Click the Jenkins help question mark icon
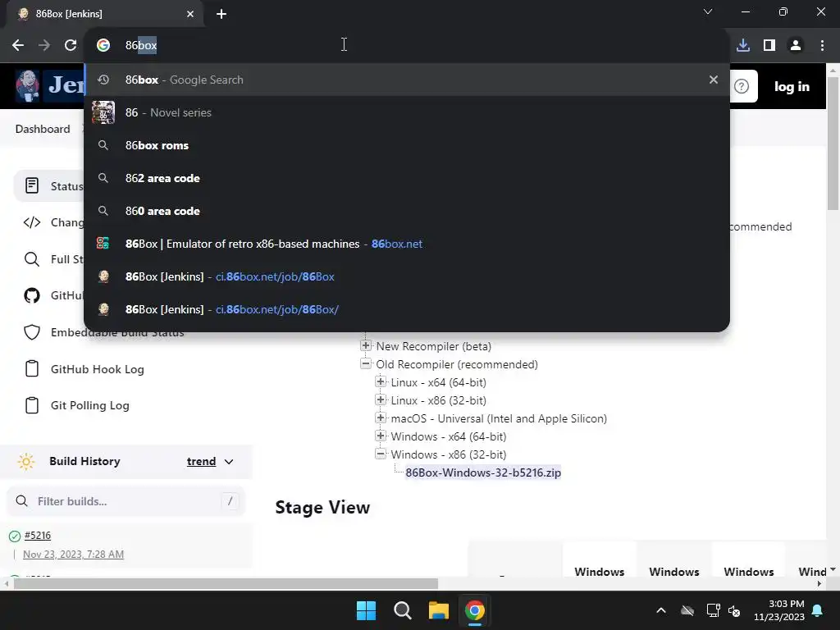The width and height of the screenshot is (840, 630). pos(742,86)
